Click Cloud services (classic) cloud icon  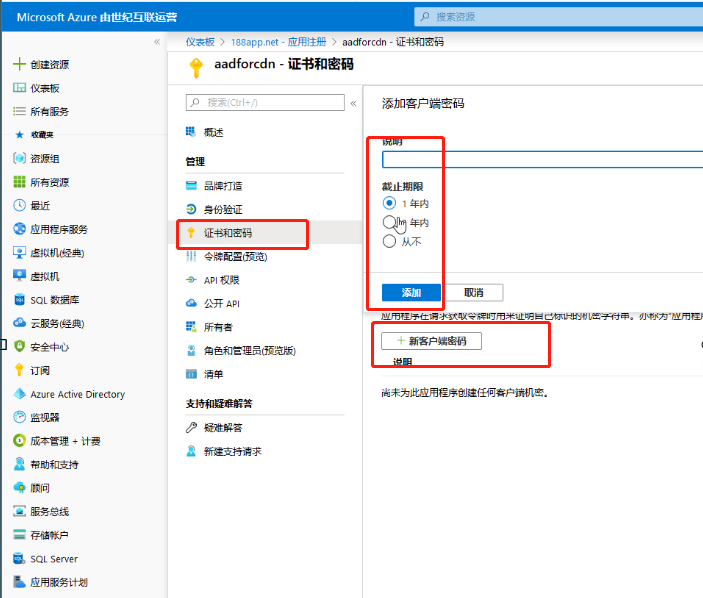click(19, 323)
